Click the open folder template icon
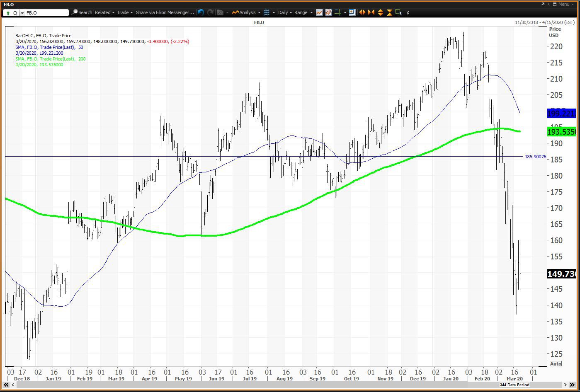 pos(220,12)
